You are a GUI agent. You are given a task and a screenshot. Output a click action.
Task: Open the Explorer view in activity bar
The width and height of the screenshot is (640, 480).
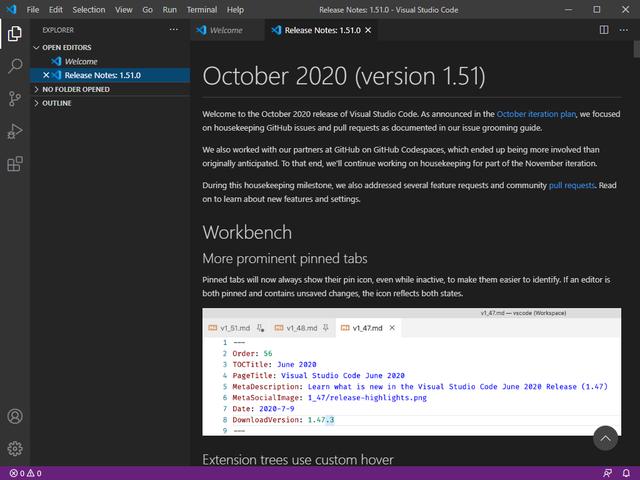15,33
